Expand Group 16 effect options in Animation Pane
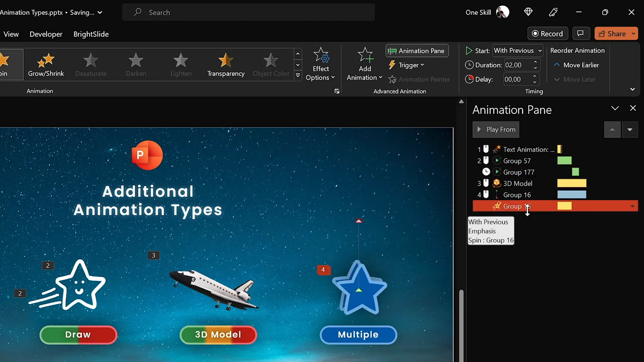644x362 pixels. [x=633, y=206]
